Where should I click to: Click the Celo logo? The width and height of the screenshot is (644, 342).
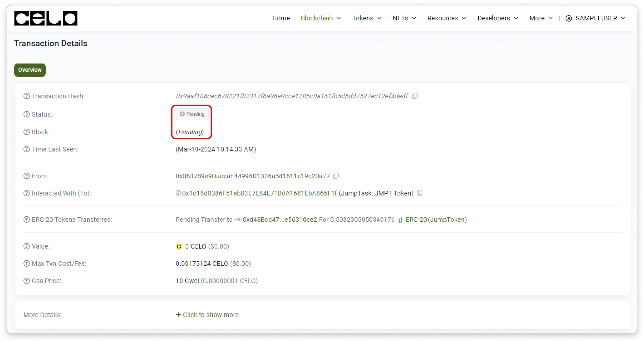[x=46, y=19]
